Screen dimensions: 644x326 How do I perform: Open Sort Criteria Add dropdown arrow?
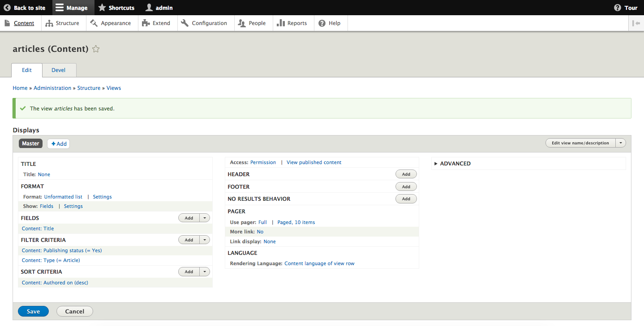(x=205, y=272)
